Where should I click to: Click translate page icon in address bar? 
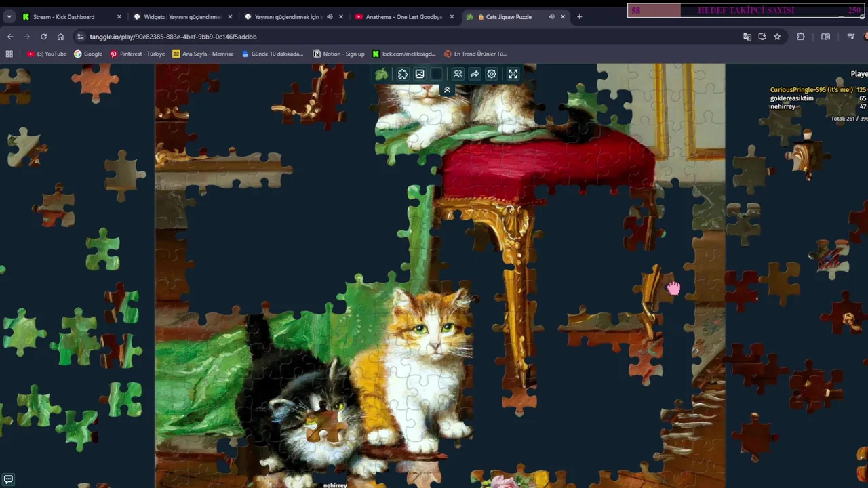pyautogui.click(x=747, y=37)
